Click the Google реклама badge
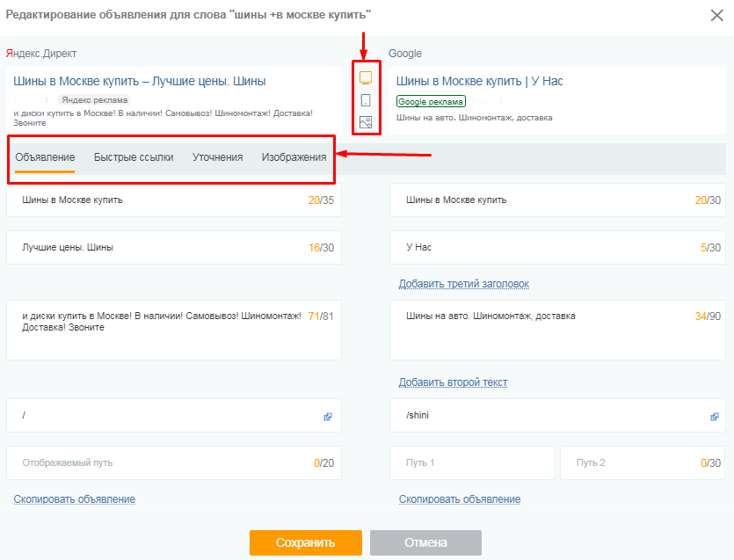The height and width of the screenshot is (560, 734). pos(431,101)
